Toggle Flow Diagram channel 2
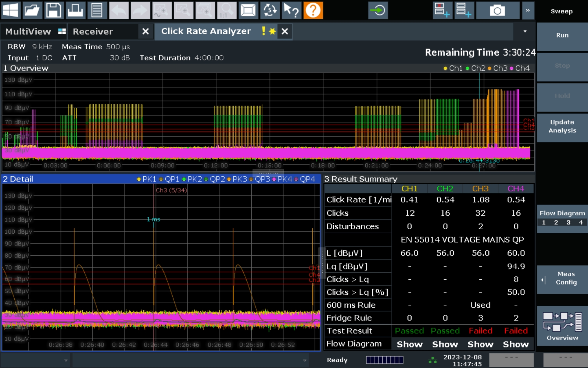This screenshot has height=368, width=588. (556, 223)
